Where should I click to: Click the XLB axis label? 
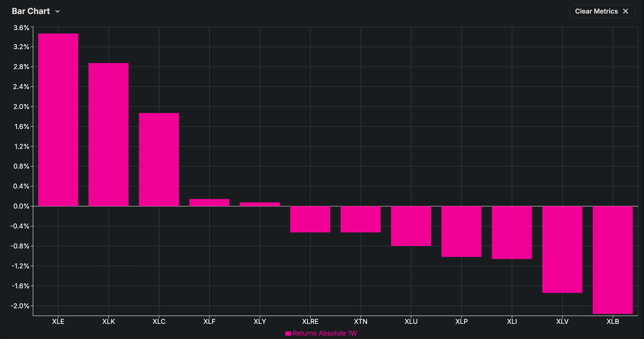point(613,321)
